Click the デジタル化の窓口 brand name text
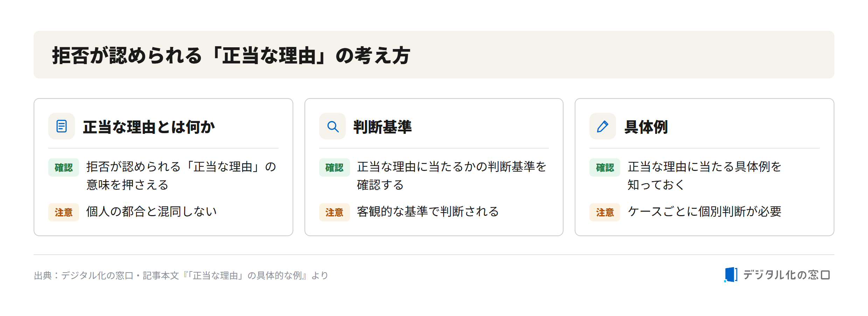The height and width of the screenshot is (316, 868). [x=786, y=275]
